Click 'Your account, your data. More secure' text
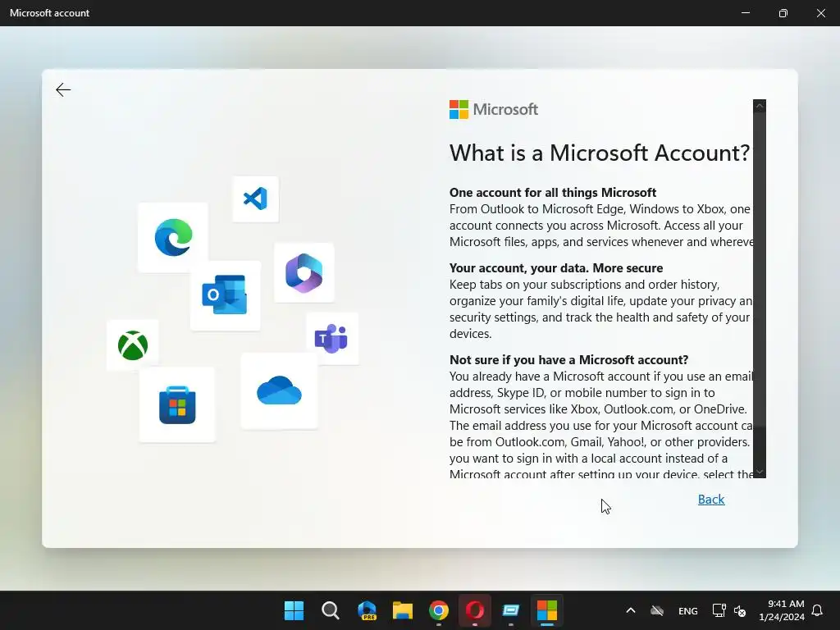 (x=556, y=268)
